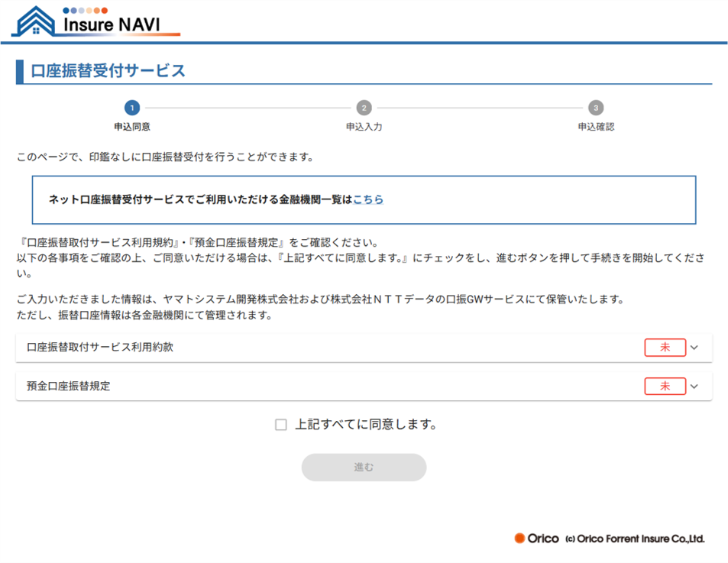The width and height of the screenshot is (728, 563).
Task: Click 未 badge on 預金口座振替規定
Action: point(665,387)
